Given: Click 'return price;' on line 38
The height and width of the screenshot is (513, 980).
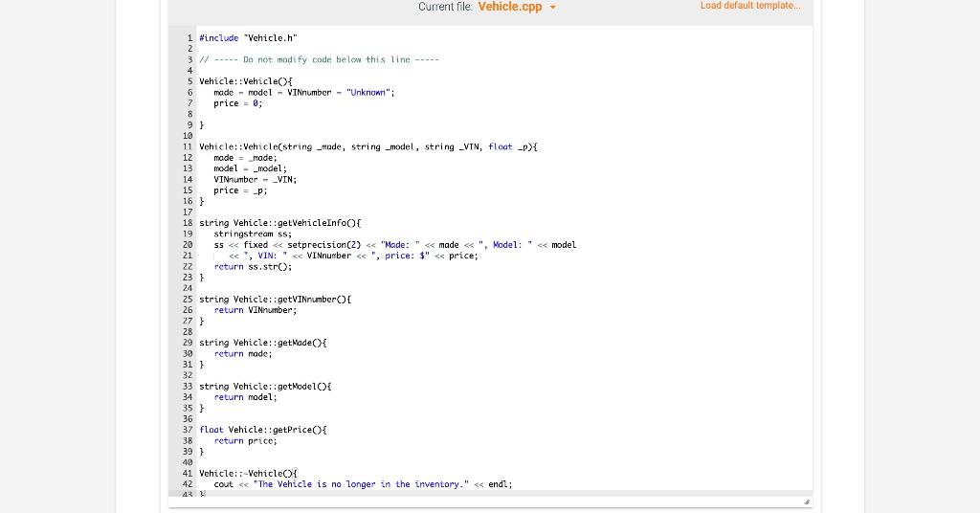Looking at the screenshot, I should [245, 441].
